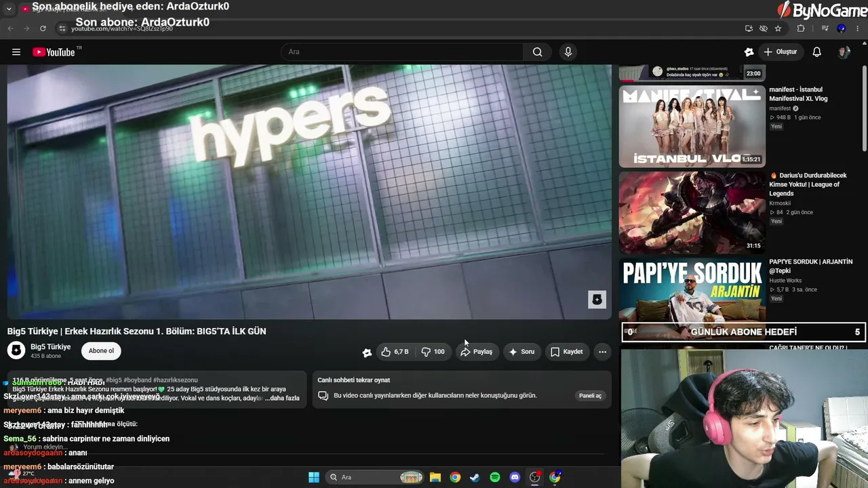868x488 pixels.
Task: Open the YouTube account avatar menu
Action: [x=844, y=52]
